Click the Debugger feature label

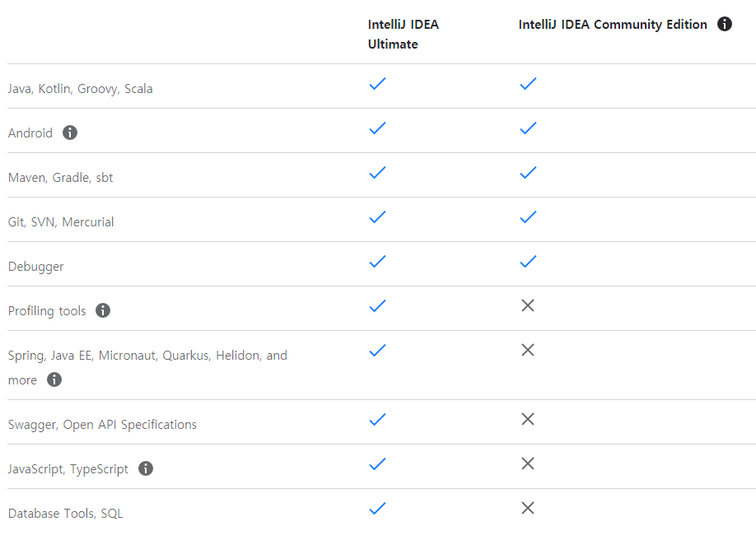click(36, 267)
